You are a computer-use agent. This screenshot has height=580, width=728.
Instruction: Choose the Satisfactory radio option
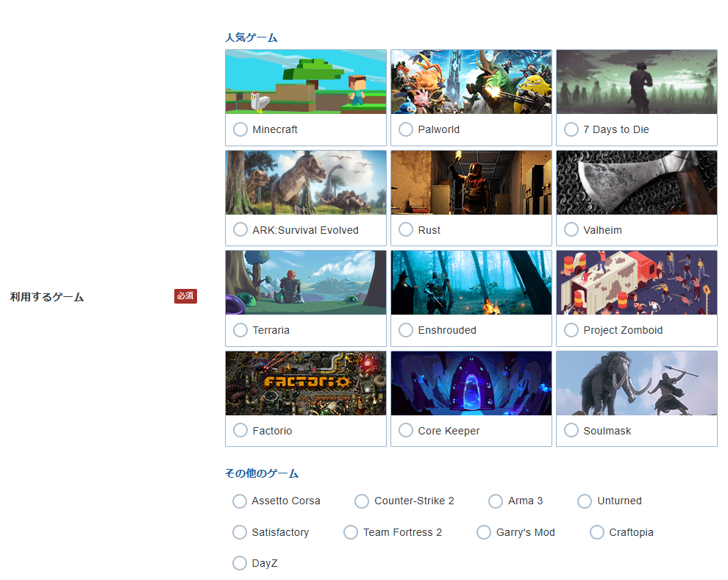point(240,532)
